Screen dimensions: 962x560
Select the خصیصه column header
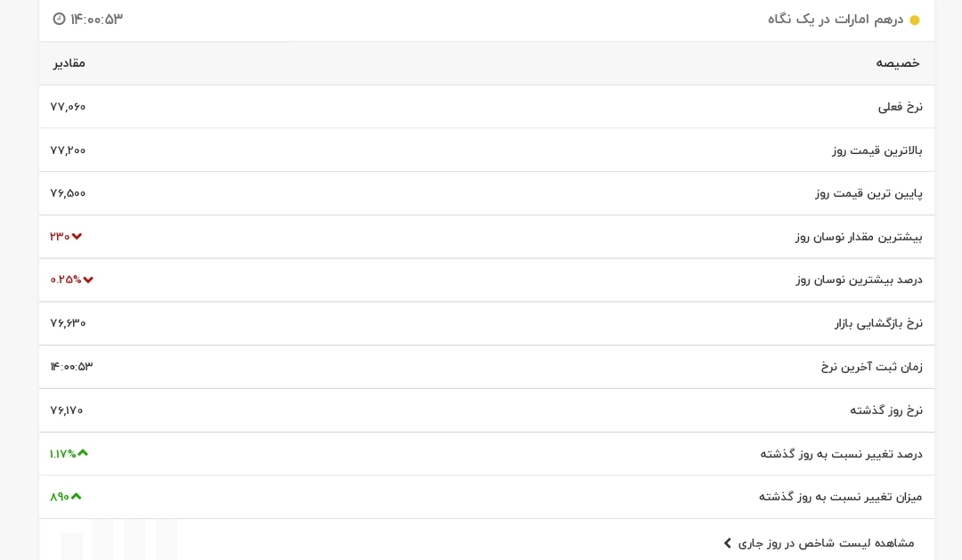898,63
